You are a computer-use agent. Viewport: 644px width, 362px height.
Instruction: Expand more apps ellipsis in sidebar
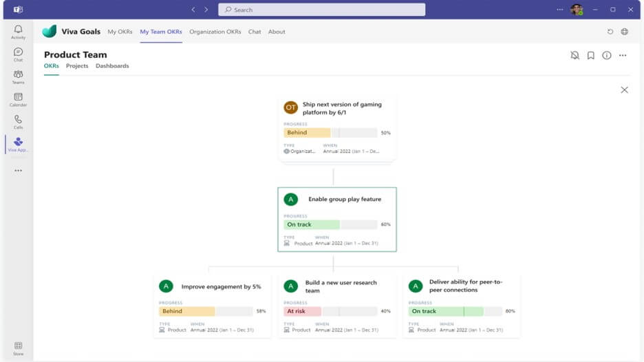(18, 171)
